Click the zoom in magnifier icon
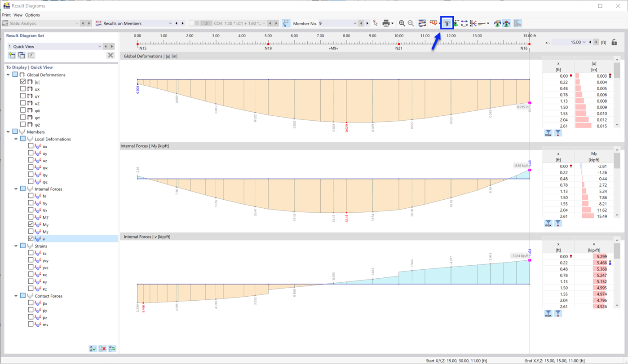 coord(402,23)
